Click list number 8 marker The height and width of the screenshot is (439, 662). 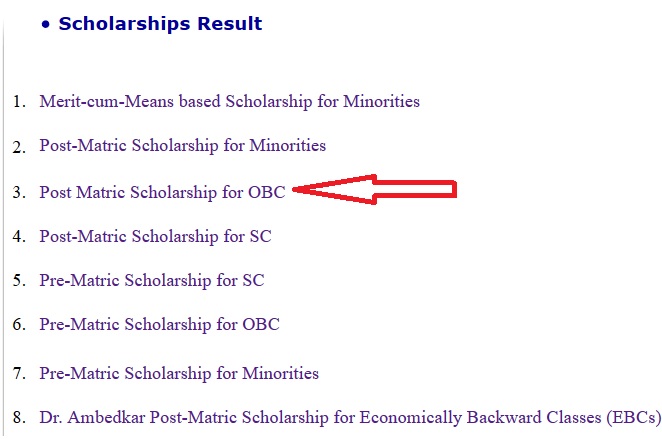tap(18, 417)
